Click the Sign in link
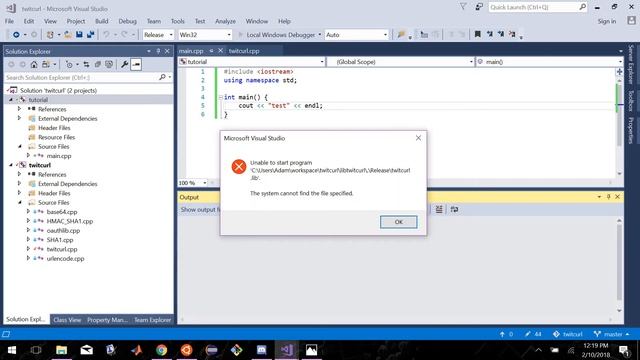Image resolution: width=640 pixels, height=360 pixels. [607, 21]
